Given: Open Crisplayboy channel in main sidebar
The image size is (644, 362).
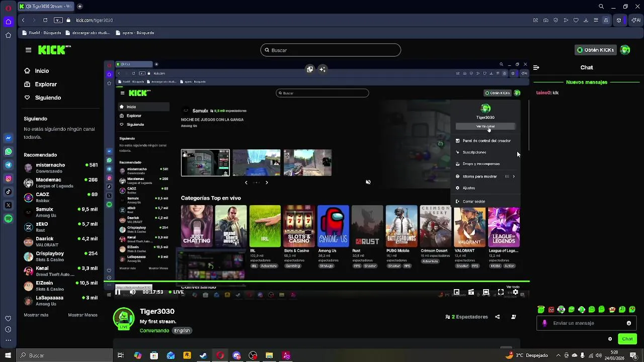Looking at the screenshot, I should tap(60, 256).
